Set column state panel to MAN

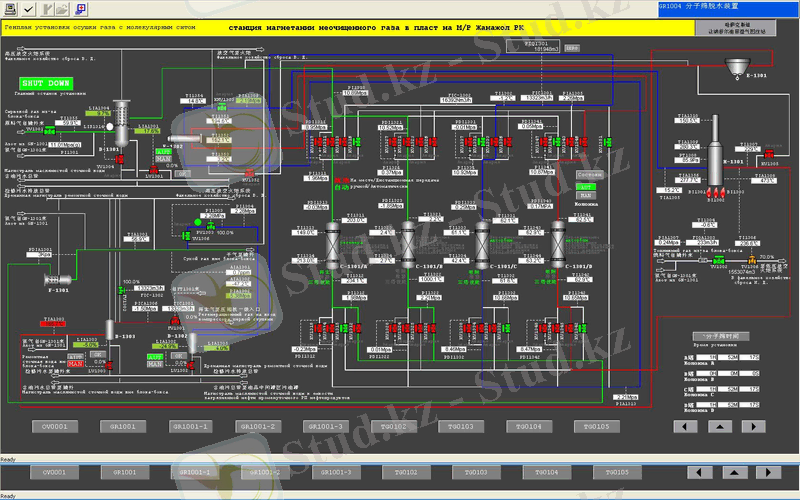coord(587,194)
